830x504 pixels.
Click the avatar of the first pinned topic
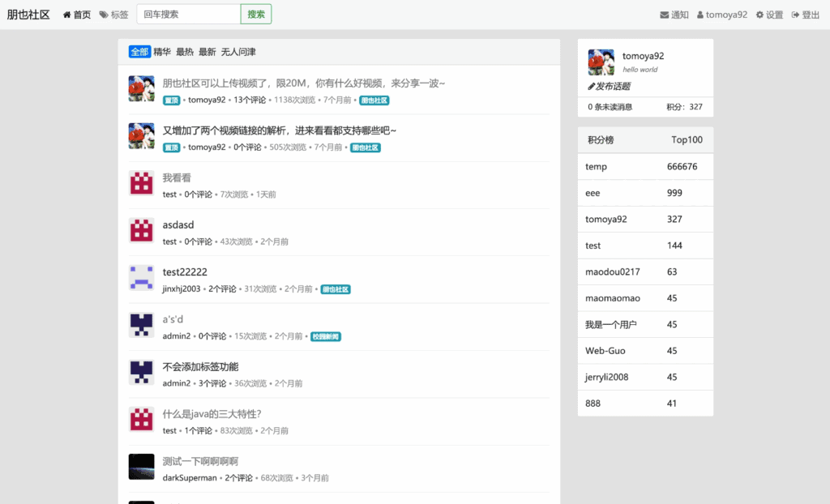(x=141, y=88)
